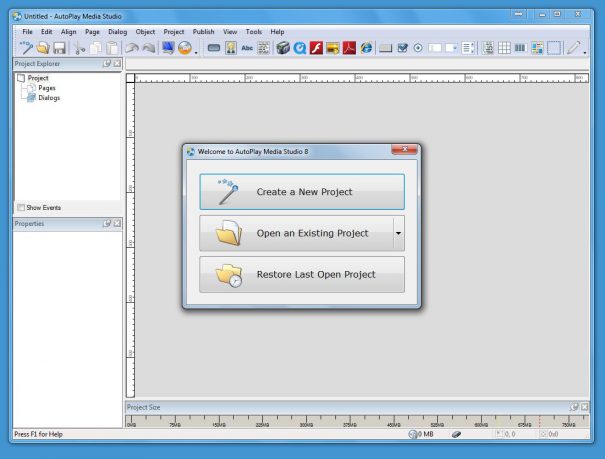Insert a Tree object from toolbar
Image resolution: width=605 pixels, height=459 pixels.
(487, 48)
